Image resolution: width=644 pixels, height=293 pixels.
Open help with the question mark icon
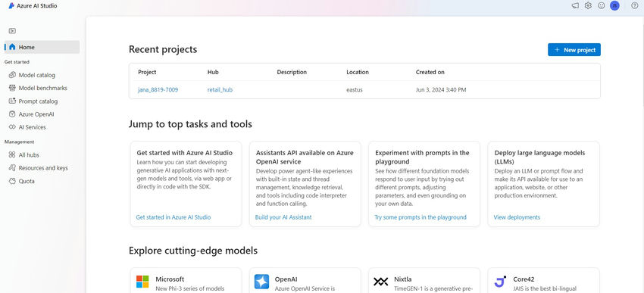635,6
